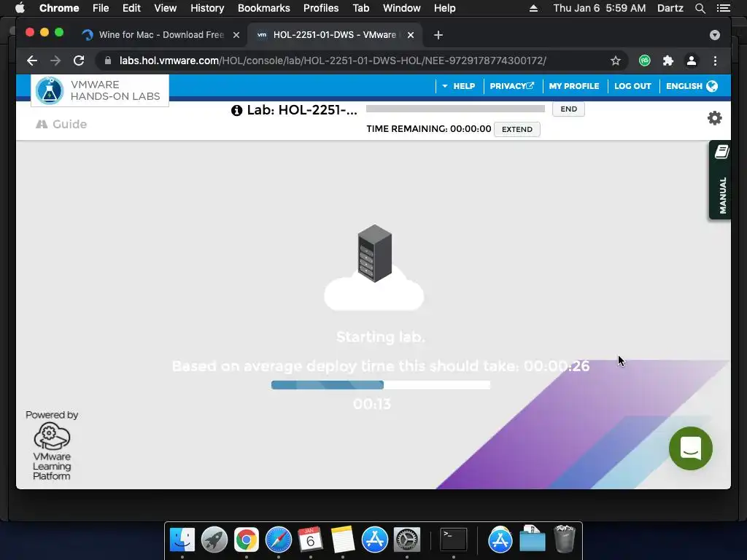
Task: Open System Preferences in the Dock
Action: tap(407, 540)
